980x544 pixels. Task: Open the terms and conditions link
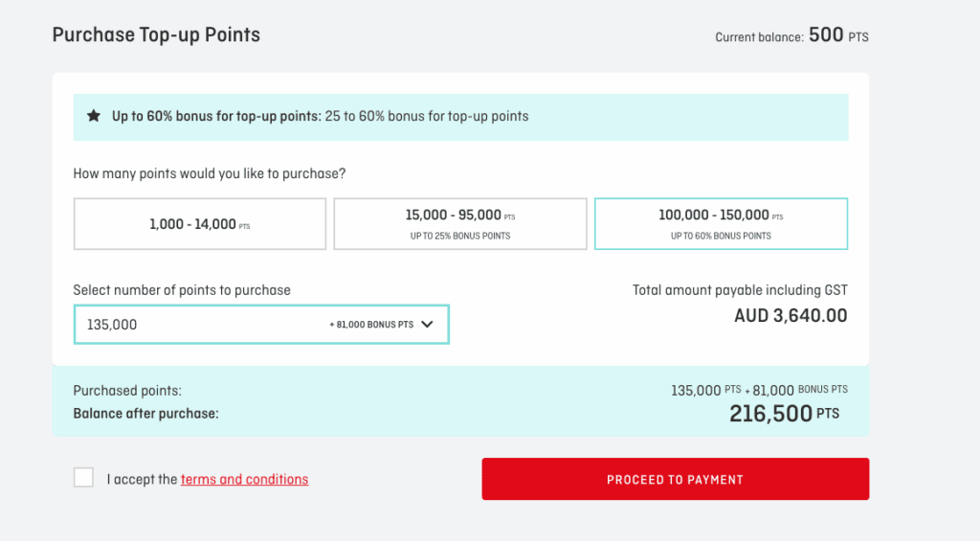click(x=244, y=479)
